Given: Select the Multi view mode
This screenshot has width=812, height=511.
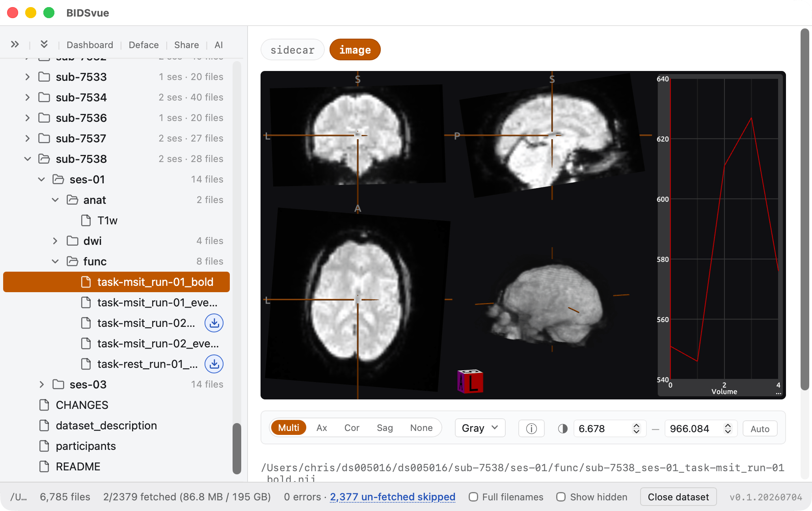Looking at the screenshot, I should pyautogui.click(x=289, y=428).
